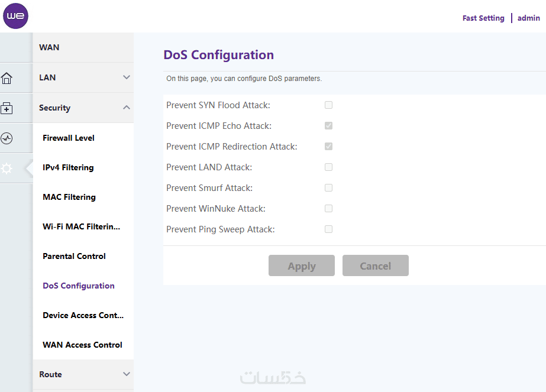This screenshot has width=546, height=392.
Task: Expand the Route menu chevron
Action: (126, 374)
